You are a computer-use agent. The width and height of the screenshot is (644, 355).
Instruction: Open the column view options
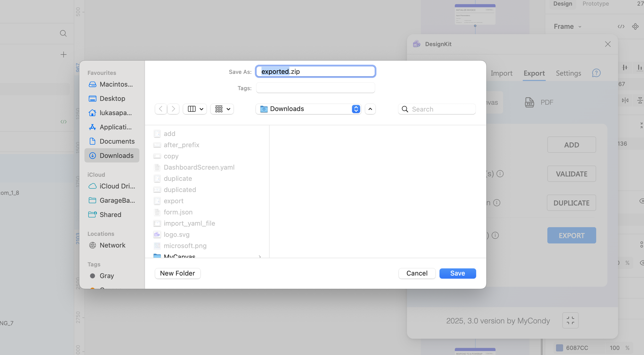click(195, 109)
